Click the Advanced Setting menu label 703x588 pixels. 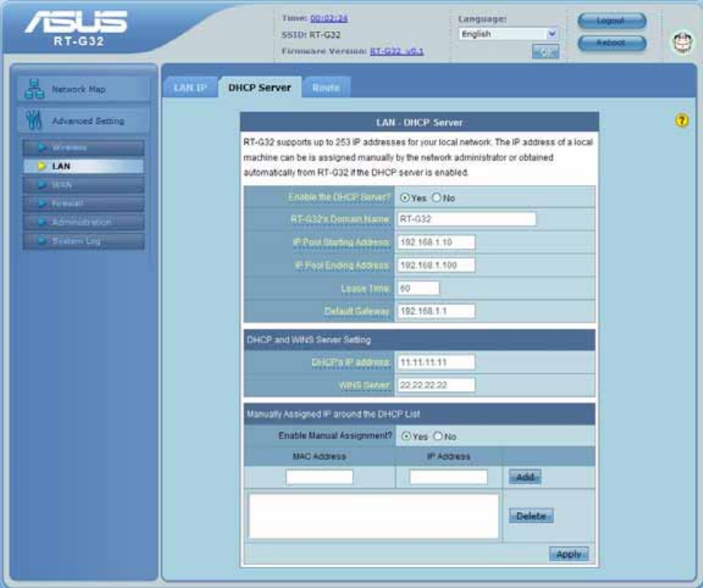click(x=88, y=121)
